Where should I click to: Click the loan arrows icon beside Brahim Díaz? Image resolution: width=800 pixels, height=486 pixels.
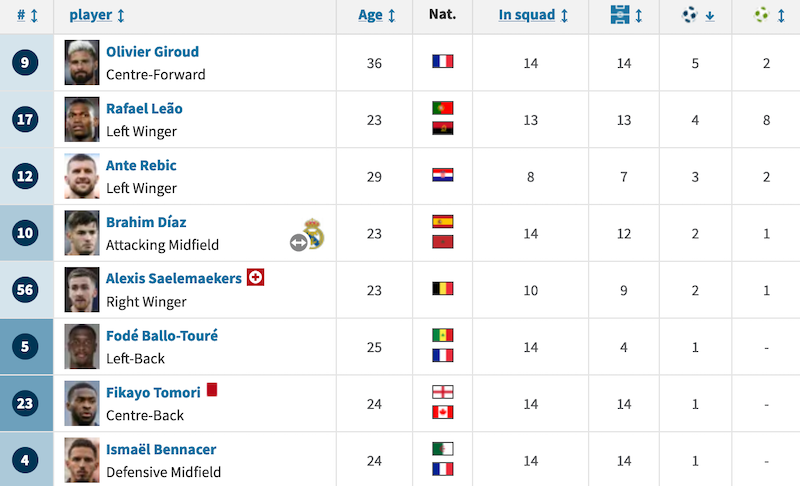coord(298,242)
